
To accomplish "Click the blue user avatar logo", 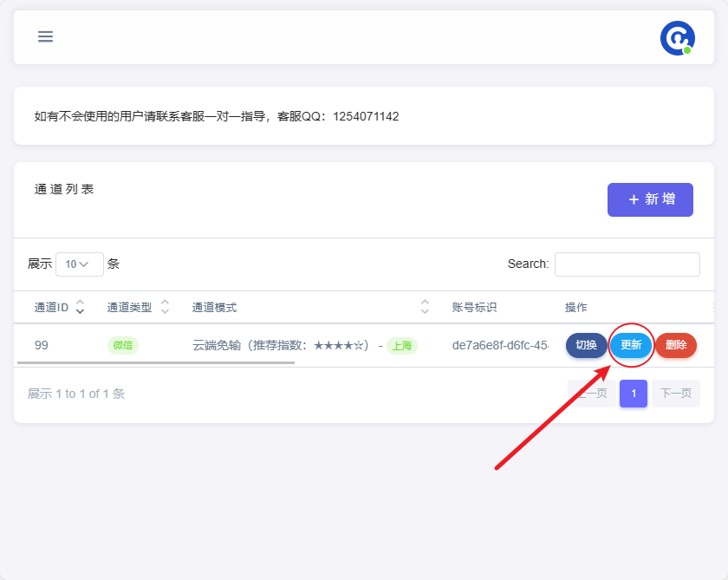I will (677, 38).
